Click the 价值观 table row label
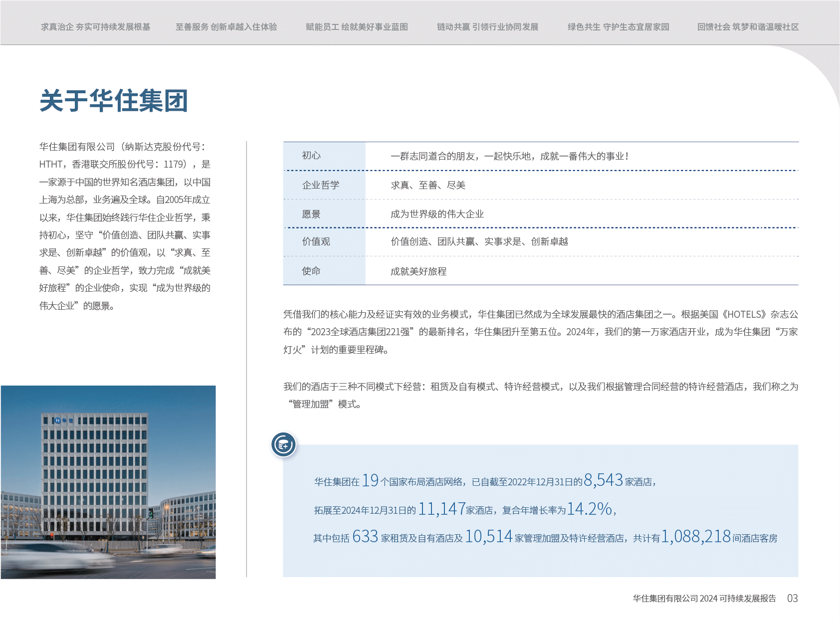This screenshot has width=840, height=619. click(x=316, y=241)
